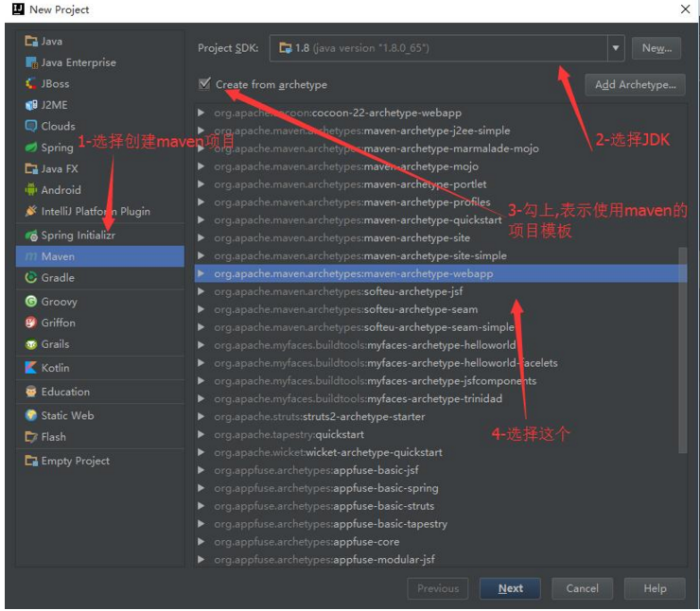The width and height of the screenshot is (700, 611).
Task: Expand the maven-archetype-portlet node
Action: tap(201, 183)
